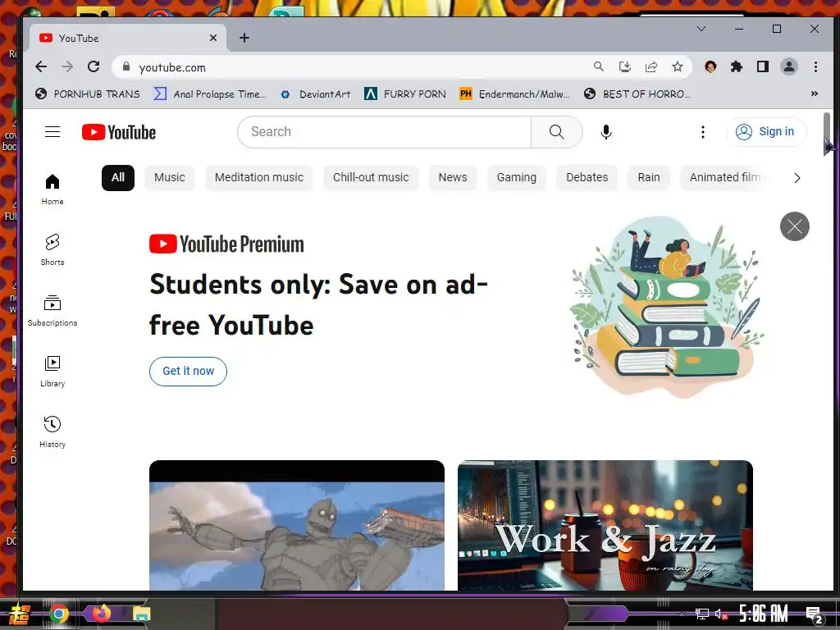The width and height of the screenshot is (840, 630).
Task: Start voice search with the microphone icon
Action: [606, 132]
